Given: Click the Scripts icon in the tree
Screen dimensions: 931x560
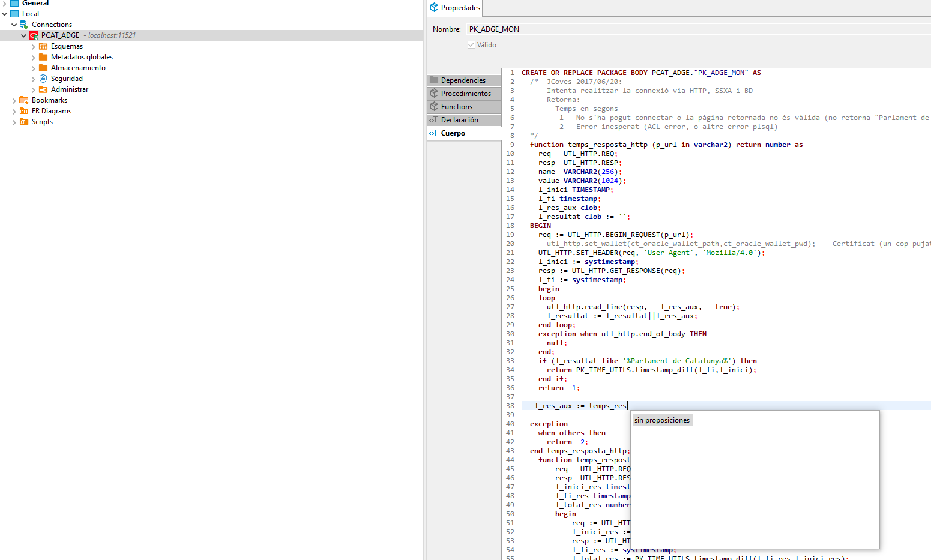Looking at the screenshot, I should point(23,121).
